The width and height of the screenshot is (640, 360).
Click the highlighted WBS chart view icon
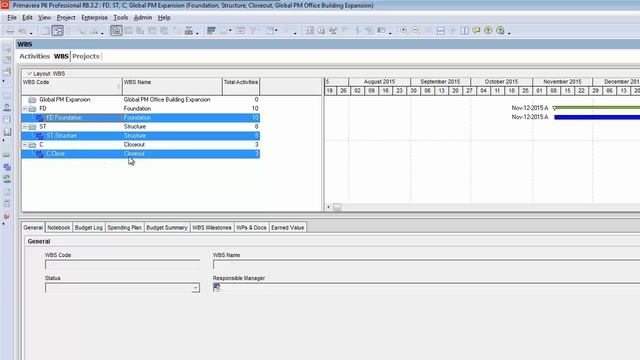tap(58, 31)
